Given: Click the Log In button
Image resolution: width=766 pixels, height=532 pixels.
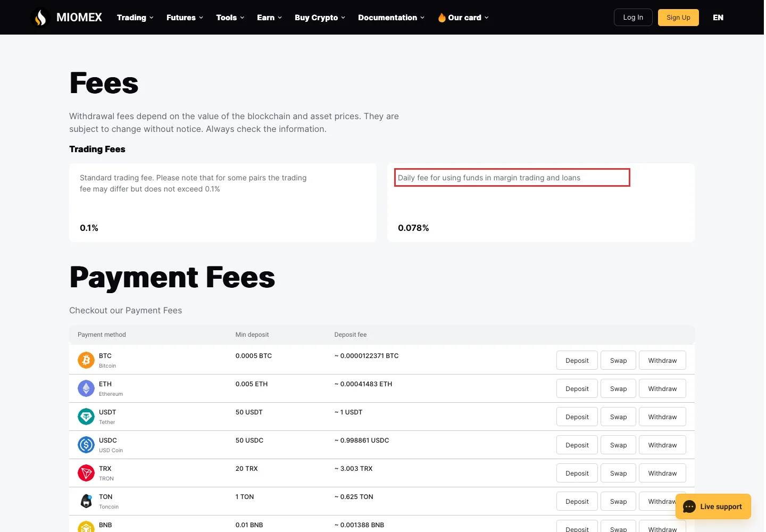Looking at the screenshot, I should [x=633, y=18].
